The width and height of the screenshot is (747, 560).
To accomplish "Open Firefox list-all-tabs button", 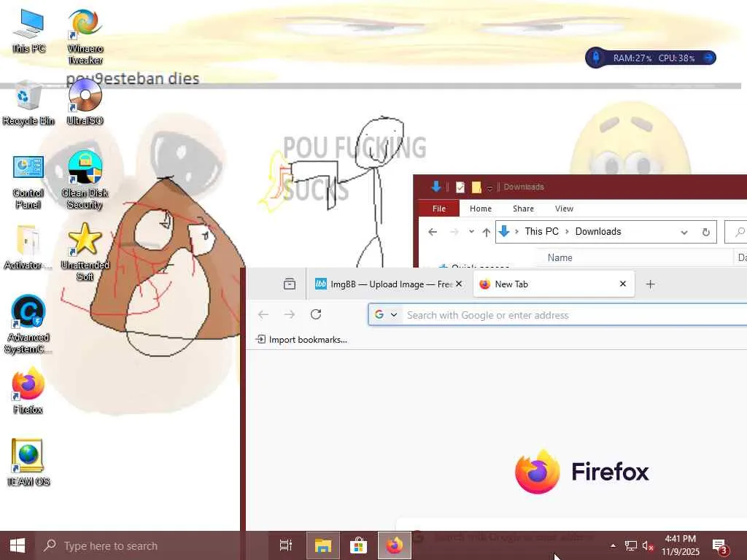I will click(x=289, y=284).
